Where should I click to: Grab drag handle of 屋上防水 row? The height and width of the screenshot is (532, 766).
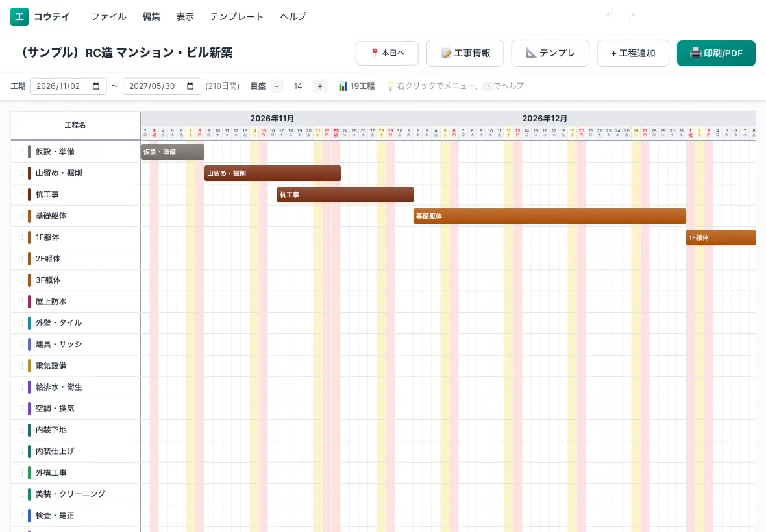[x=21, y=302]
